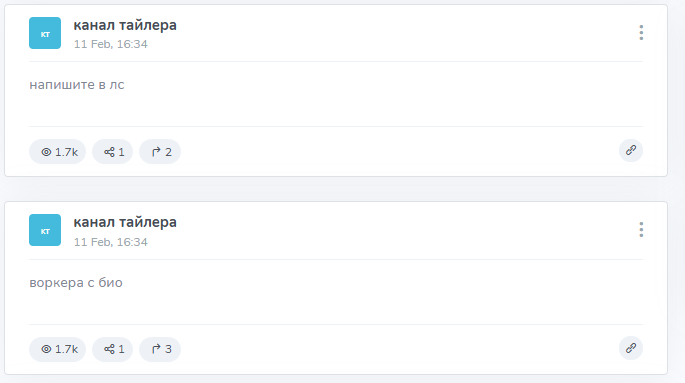Open 'канал тайлера' channel name in second post
685x383 pixels.
[x=125, y=222]
